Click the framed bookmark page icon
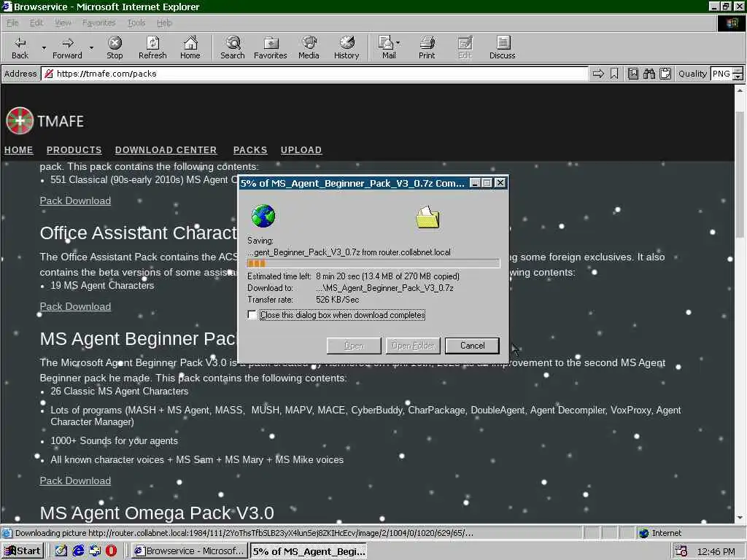 pyautogui.click(x=632, y=74)
